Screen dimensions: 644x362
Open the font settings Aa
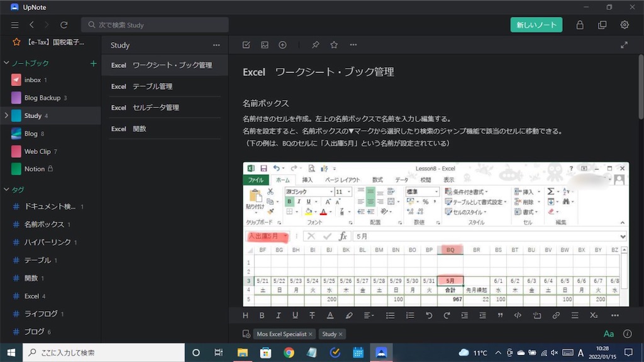point(609,334)
